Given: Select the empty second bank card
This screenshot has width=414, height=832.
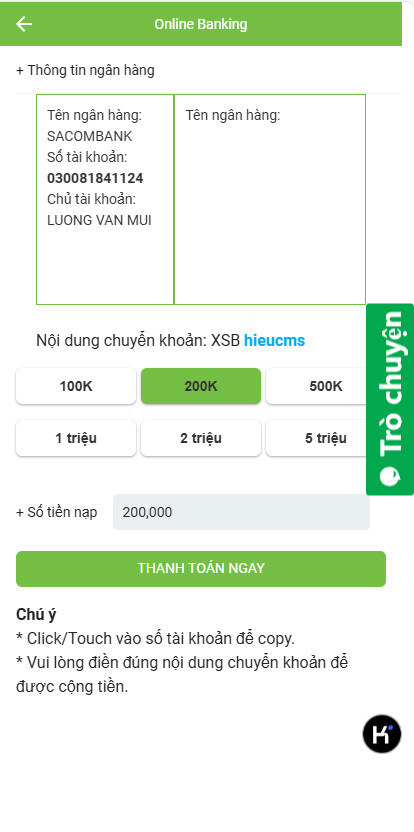Looking at the screenshot, I should tap(270, 200).
